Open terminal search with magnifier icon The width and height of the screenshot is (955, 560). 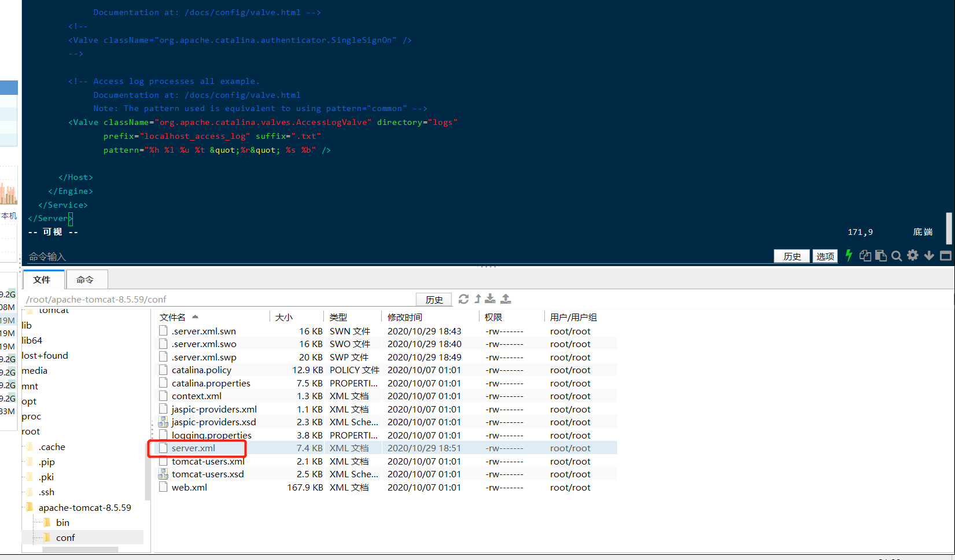[x=897, y=256]
